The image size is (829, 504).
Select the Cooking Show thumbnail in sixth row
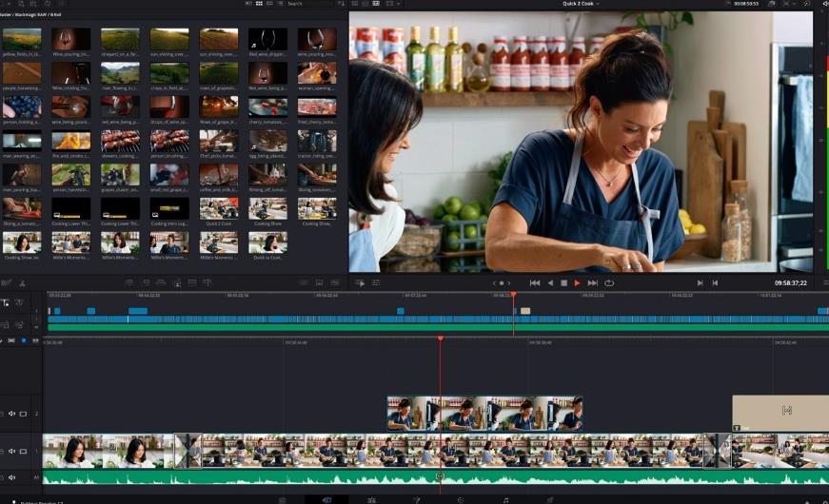268,208
